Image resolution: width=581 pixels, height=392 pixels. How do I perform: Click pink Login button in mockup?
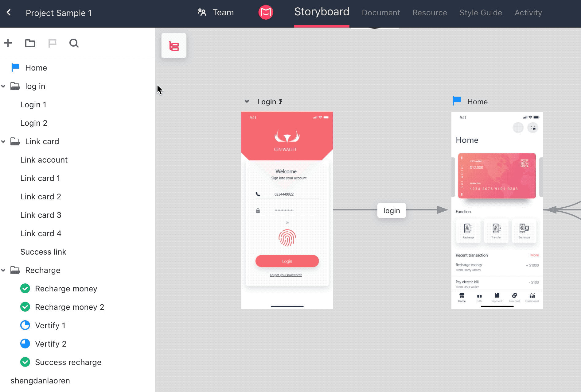click(287, 261)
